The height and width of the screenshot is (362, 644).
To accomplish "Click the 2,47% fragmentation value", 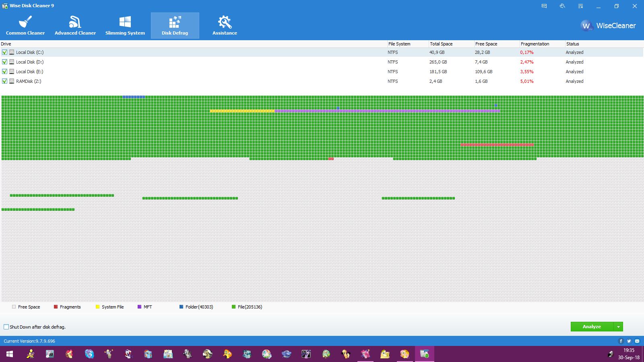I will click(527, 62).
